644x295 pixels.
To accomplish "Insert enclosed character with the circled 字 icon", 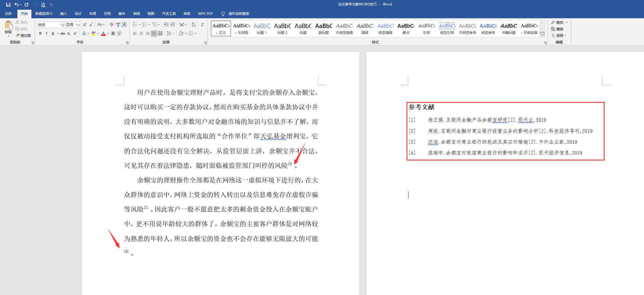I will click(x=119, y=34).
